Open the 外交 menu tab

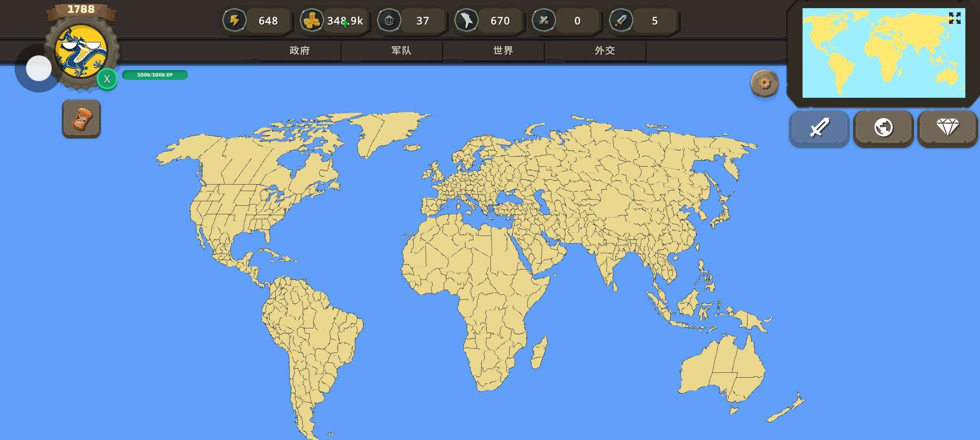(x=605, y=51)
